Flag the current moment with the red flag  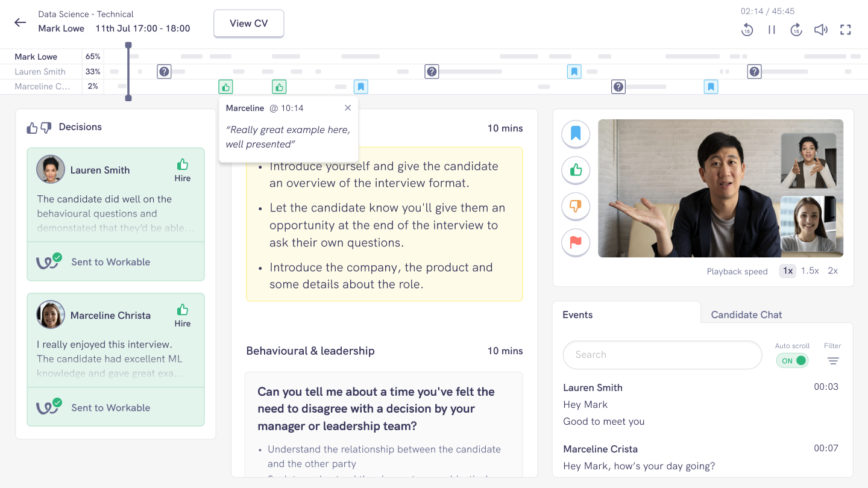575,242
